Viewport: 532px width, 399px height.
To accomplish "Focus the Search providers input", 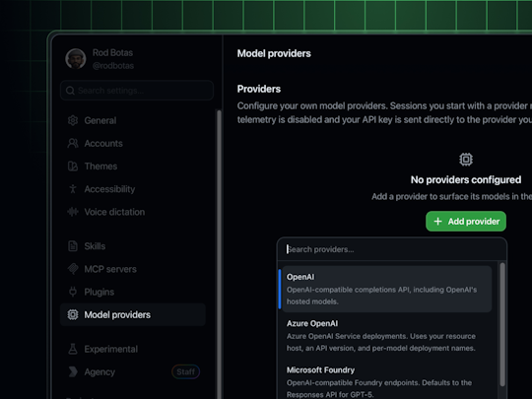I will coord(392,249).
